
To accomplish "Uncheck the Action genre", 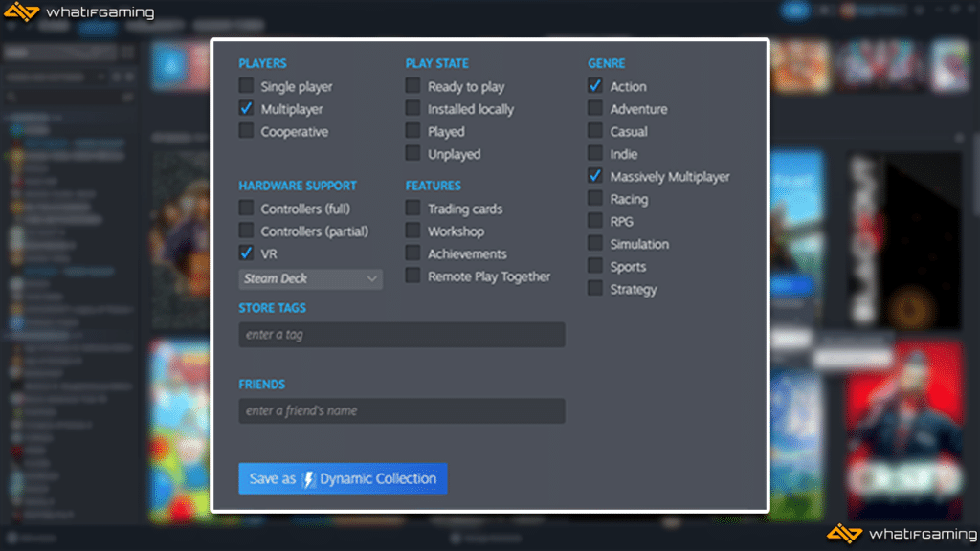I will 596,86.
